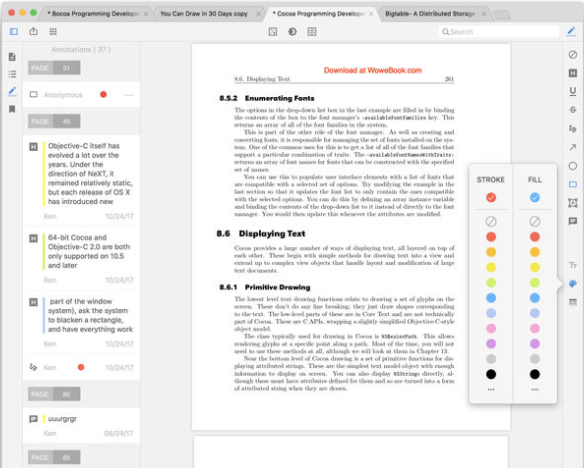This screenshot has height=468, width=584.
Task: Click the share/export icon
Action: 34,31
